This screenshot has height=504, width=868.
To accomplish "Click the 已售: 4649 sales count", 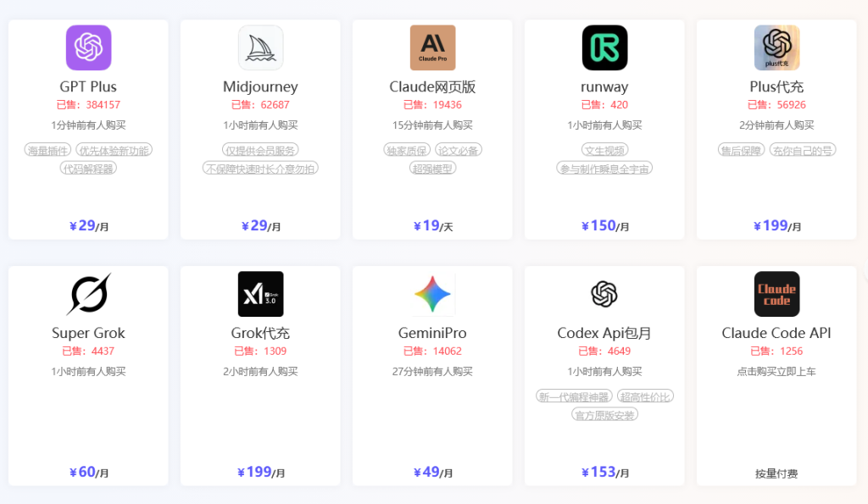I will pos(604,351).
